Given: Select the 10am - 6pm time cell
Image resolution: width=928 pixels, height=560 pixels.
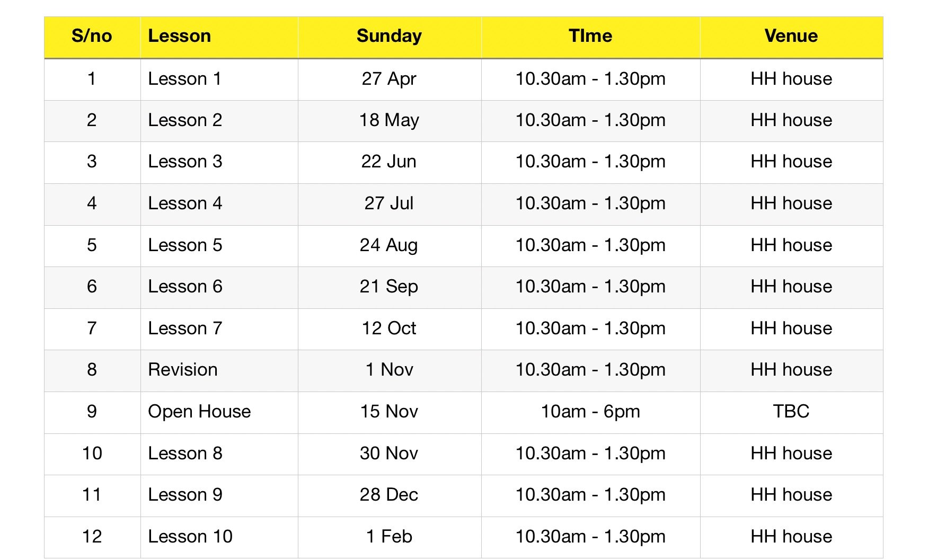Looking at the screenshot, I should 590,412.
